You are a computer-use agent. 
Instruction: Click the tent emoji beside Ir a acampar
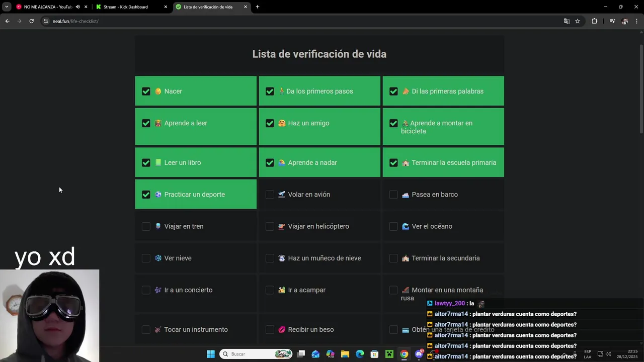point(282,290)
